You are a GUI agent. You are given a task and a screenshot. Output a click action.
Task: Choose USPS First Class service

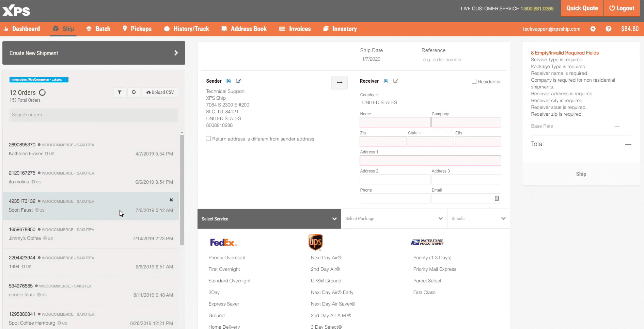pyautogui.click(x=424, y=292)
